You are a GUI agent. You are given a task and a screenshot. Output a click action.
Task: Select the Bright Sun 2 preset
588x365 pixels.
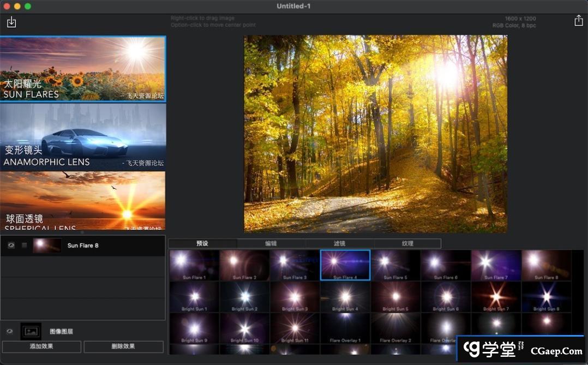(244, 297)
